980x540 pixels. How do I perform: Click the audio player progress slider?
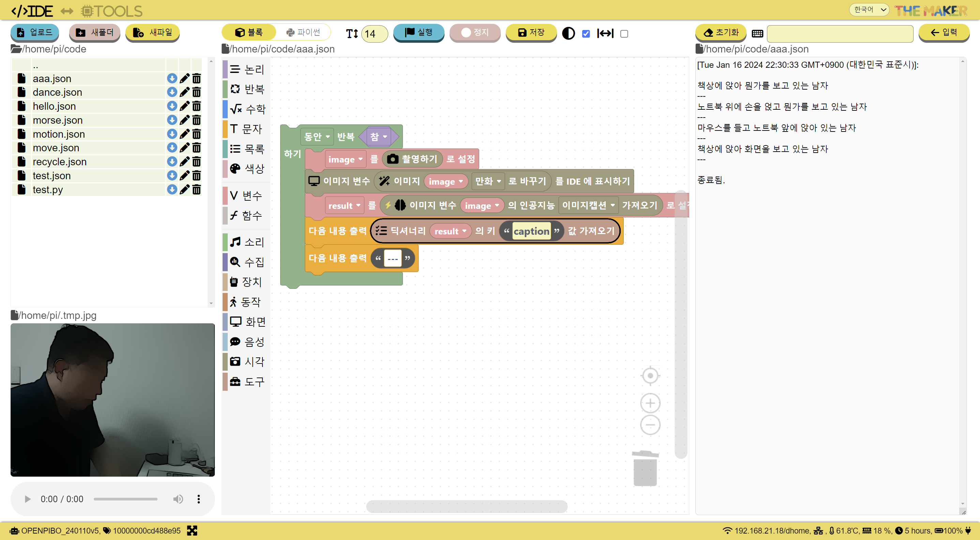[x=125, y=499]
